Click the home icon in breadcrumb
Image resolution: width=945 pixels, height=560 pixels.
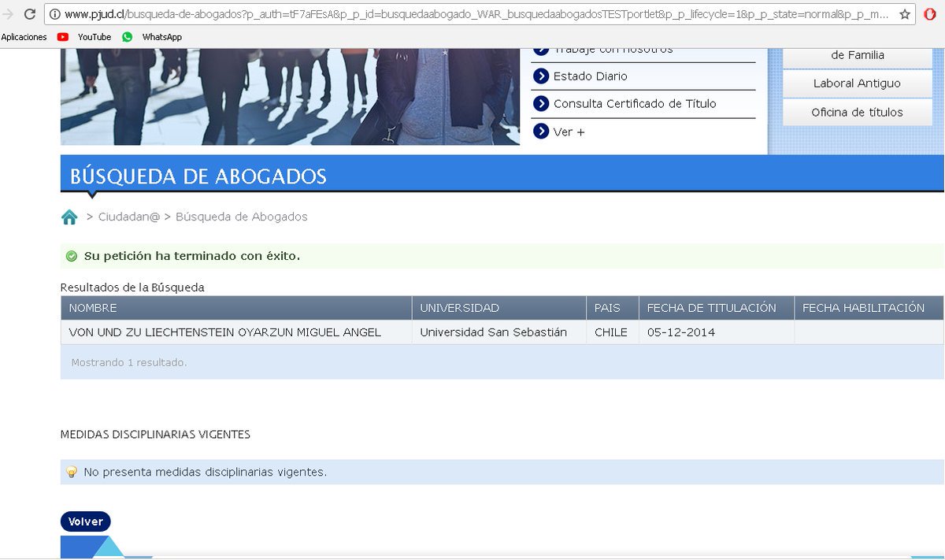click(69, 217)
